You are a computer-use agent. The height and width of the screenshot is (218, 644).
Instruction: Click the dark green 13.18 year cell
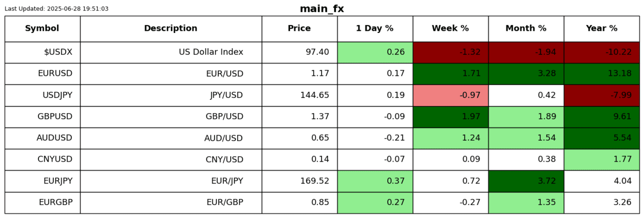point(602,74)
